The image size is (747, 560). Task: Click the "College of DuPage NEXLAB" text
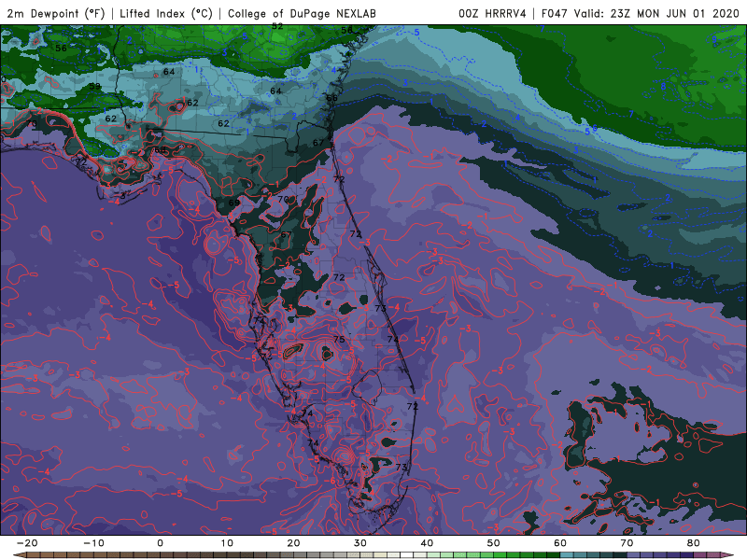302,13
